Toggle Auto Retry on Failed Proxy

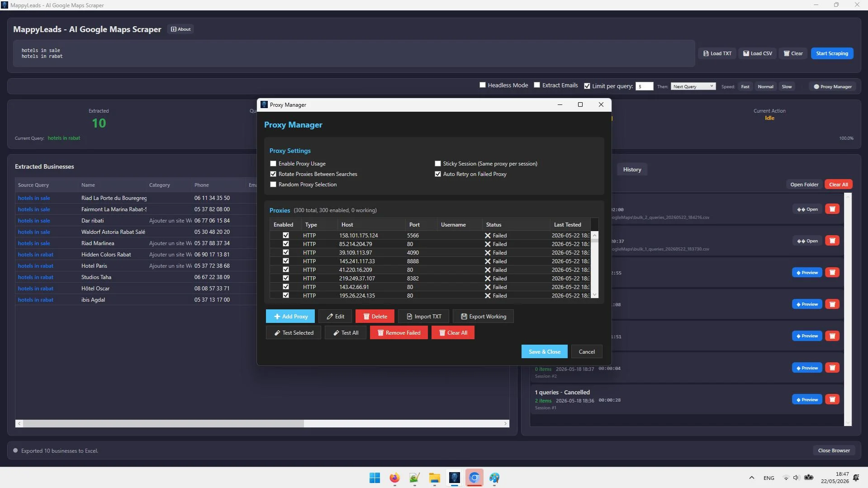(x=438, y=174)
